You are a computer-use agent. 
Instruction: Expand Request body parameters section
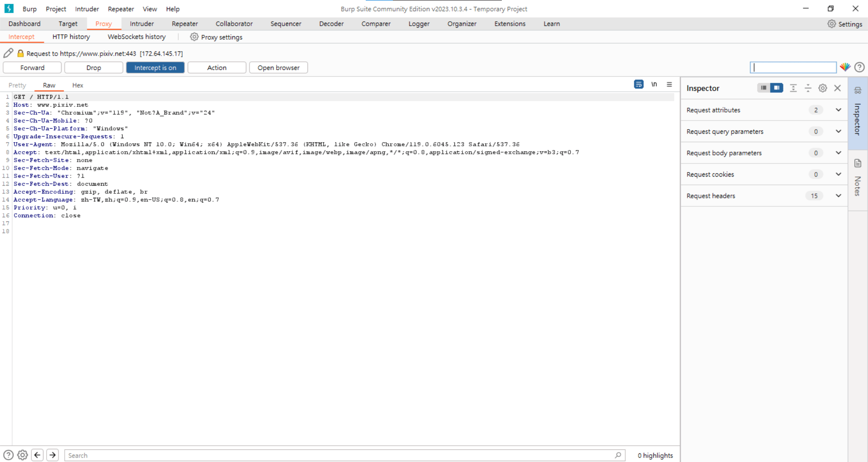tap(764, 153)
